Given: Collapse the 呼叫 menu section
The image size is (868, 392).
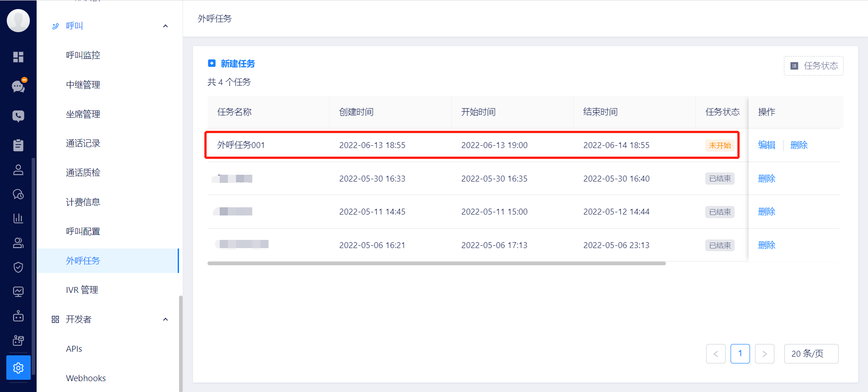Looking at the screenshot, I should [165, 26].
